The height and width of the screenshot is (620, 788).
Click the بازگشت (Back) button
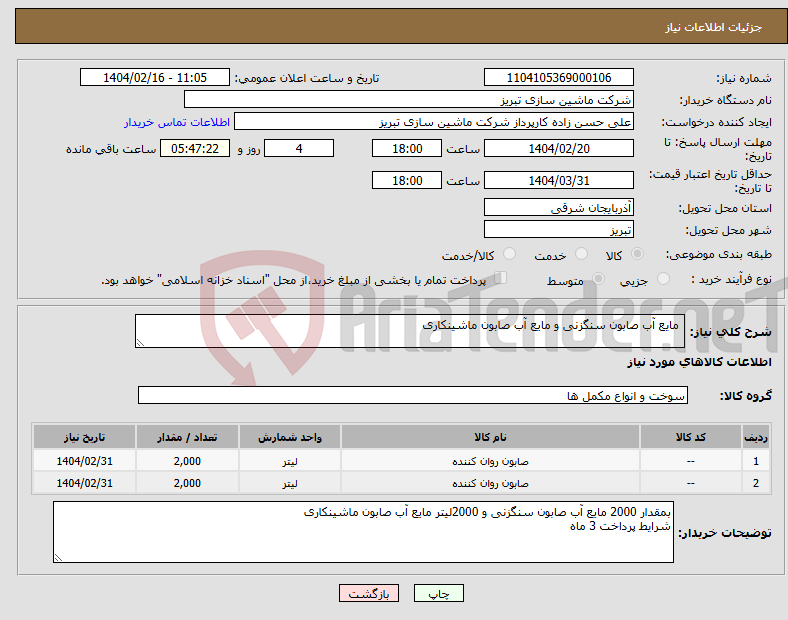pos(369,593)
